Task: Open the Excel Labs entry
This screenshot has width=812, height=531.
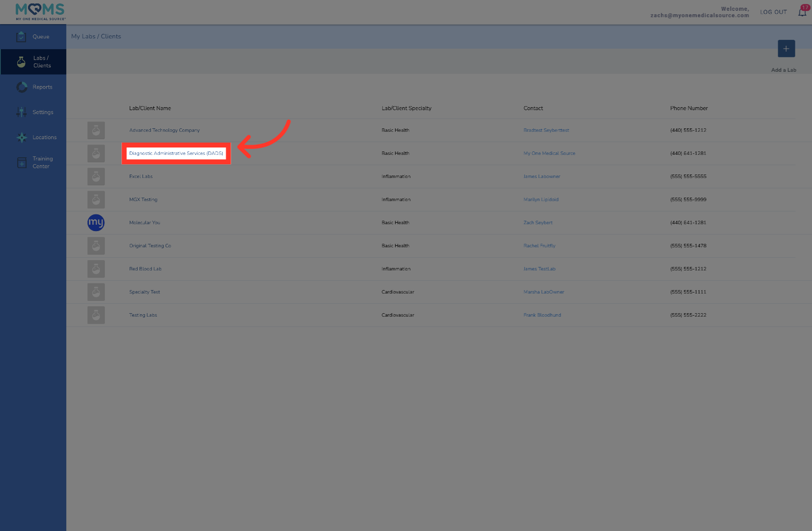Action: (141, 177)
